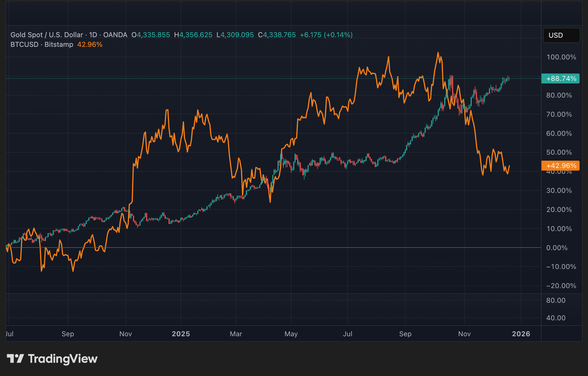588x376 pixels.
Task: Click the +6.175 (+0.14%) change value
Action: pos(326,35)
